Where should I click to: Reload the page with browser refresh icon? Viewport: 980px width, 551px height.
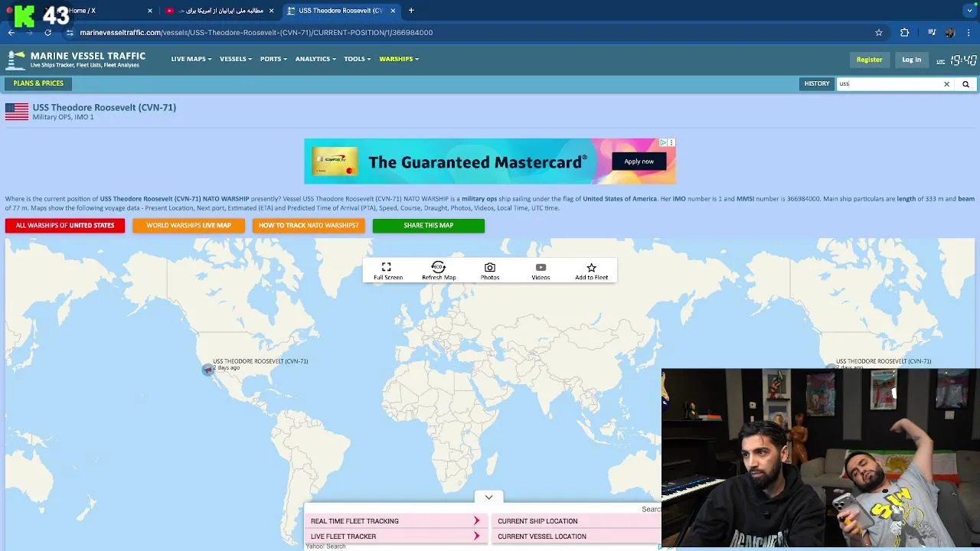[48, 32]
